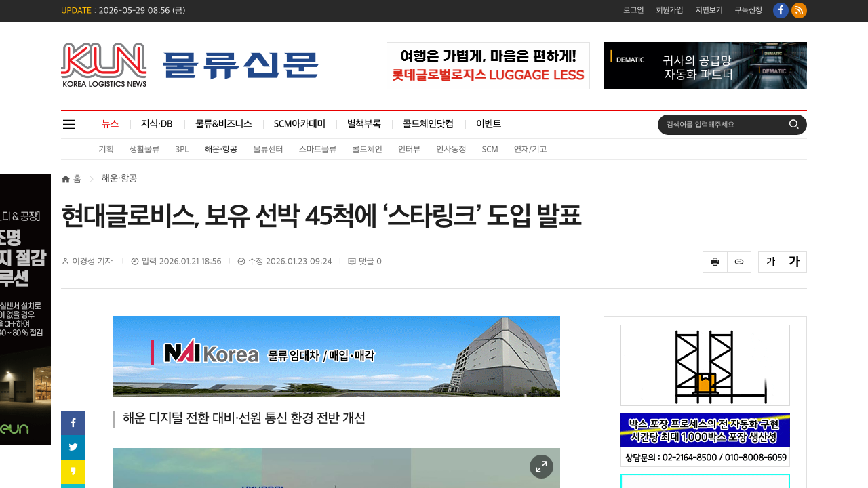Share article on Facebook side button
The height and width of the screenshot is (488, 868).
tap(73, 423)
